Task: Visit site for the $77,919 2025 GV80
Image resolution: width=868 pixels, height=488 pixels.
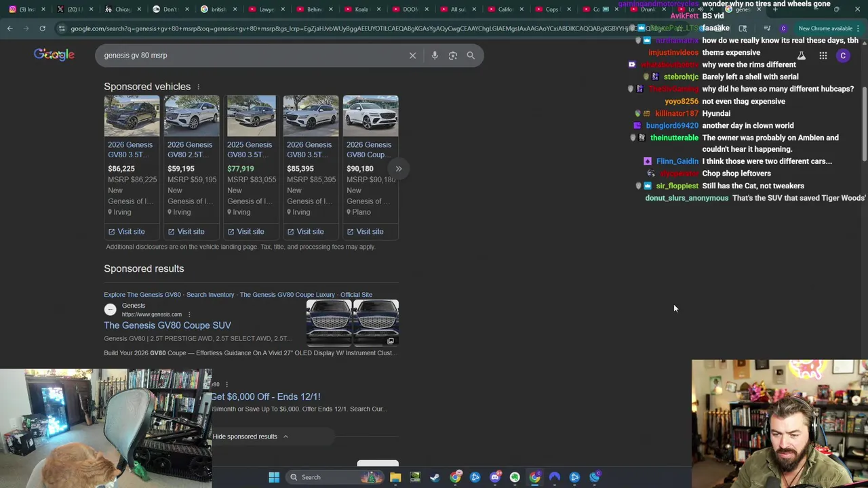Action: [x=246, y=232]
